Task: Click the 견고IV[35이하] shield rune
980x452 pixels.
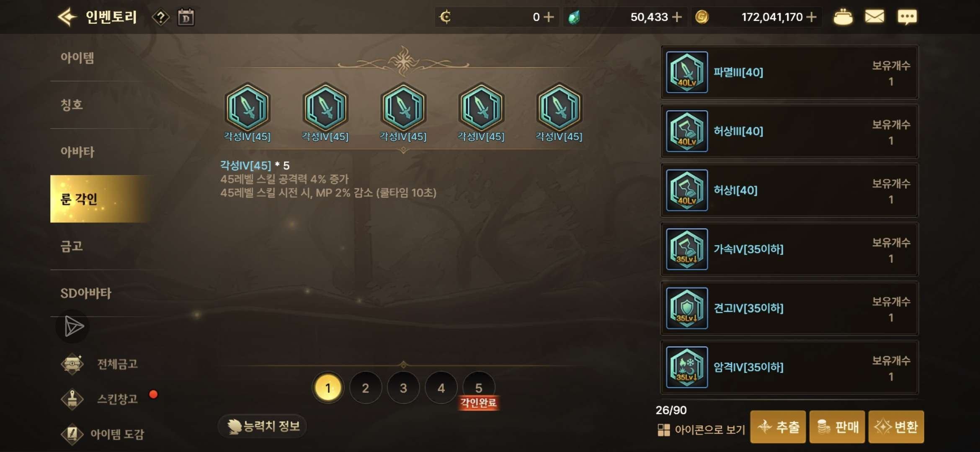Action: (789, 308)
